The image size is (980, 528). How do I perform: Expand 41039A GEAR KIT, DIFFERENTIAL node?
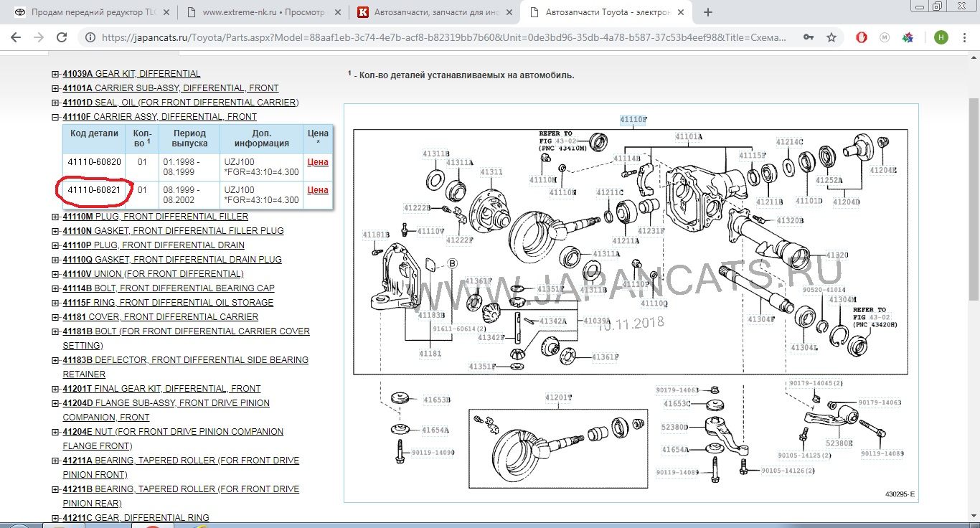55,74
